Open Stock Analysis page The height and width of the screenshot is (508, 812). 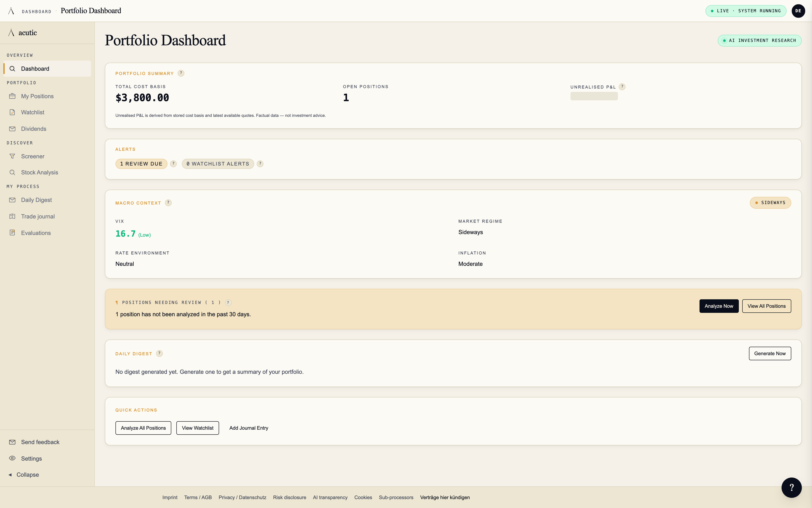tap(47, 172)
